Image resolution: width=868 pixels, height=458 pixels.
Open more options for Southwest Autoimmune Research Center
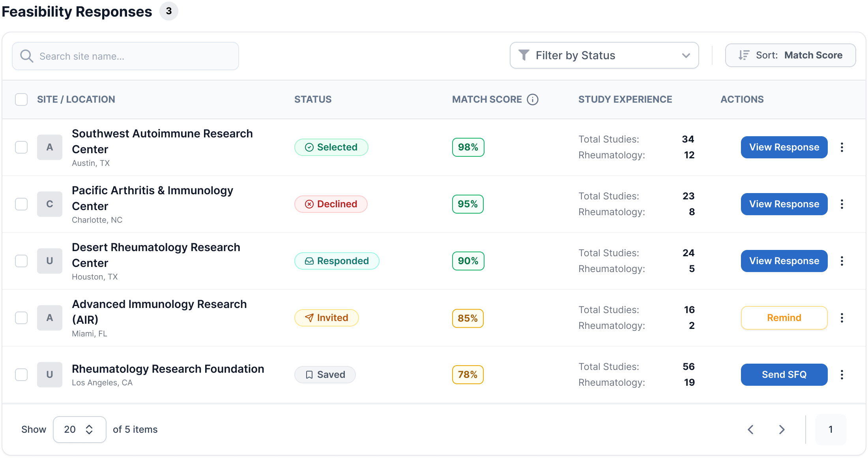(842, 147)
